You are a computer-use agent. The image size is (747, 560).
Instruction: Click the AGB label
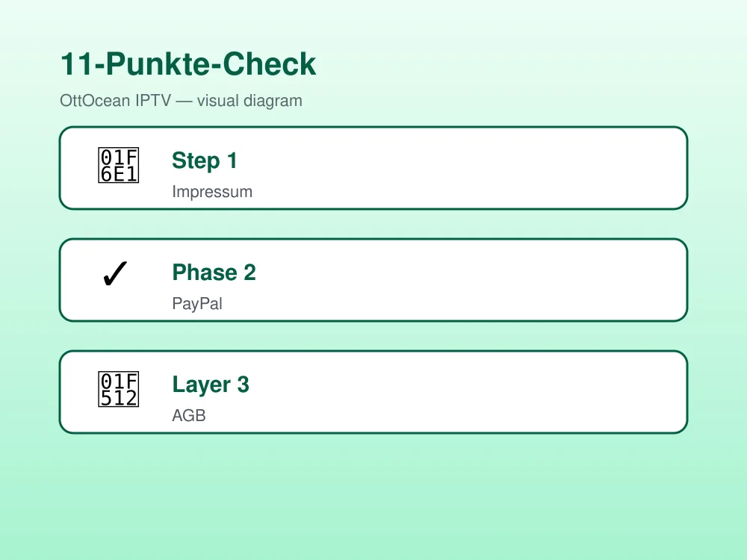coord(189,415)
